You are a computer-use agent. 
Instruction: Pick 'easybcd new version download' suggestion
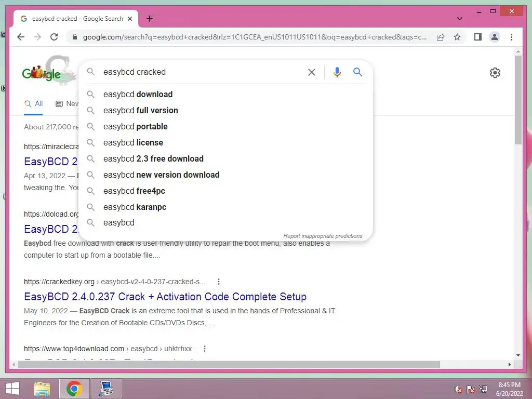coord(225,175)
